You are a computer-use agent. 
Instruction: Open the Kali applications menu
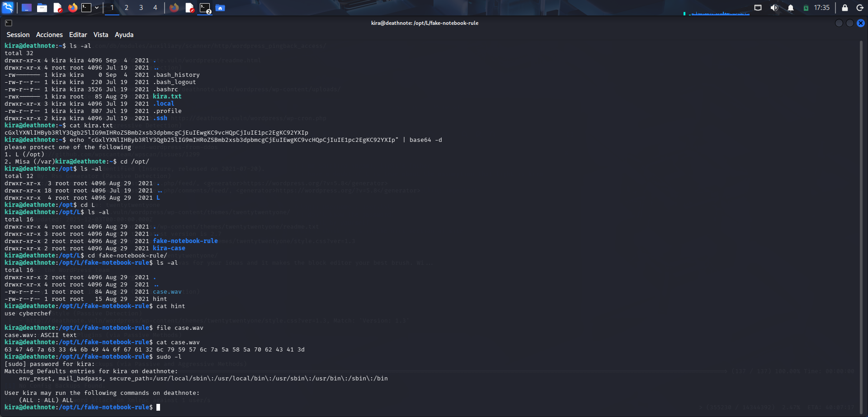[x=7, y=7]
